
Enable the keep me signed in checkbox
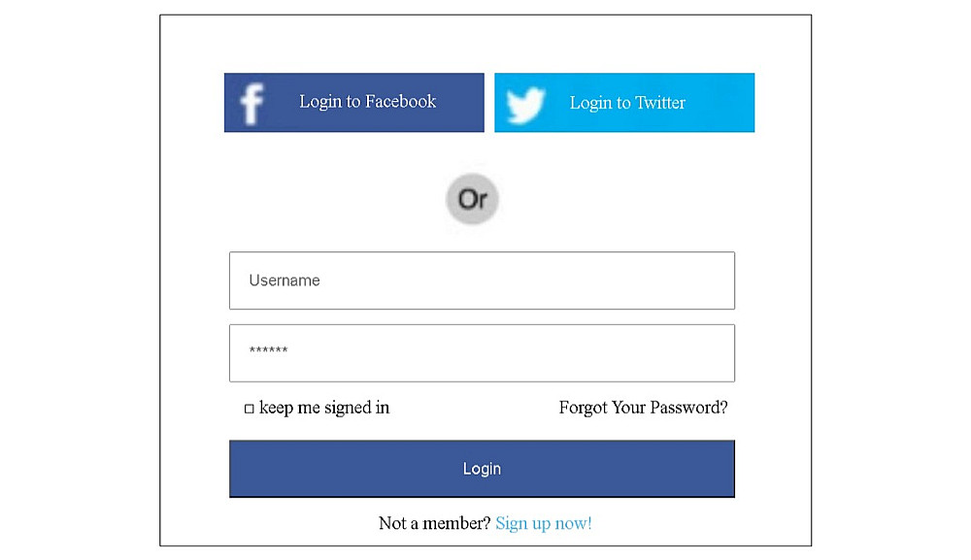pyautogui.click(x=250, y=409)
